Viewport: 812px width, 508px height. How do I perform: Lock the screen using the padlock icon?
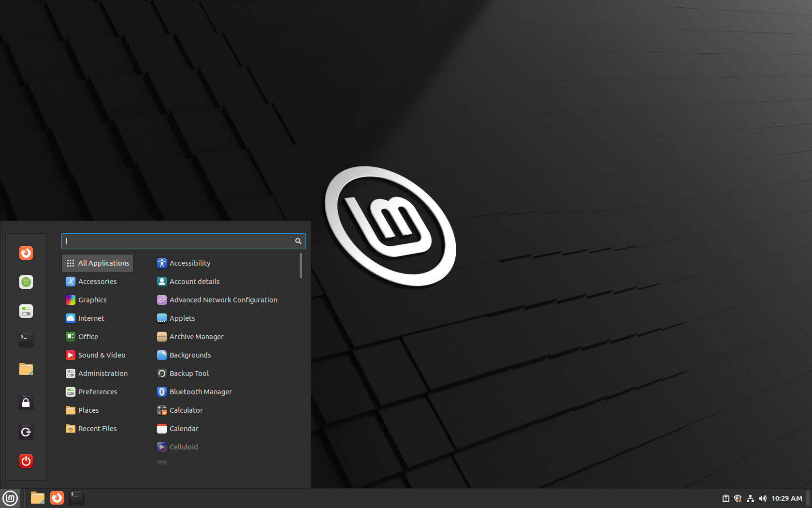[x=26, y=403]
